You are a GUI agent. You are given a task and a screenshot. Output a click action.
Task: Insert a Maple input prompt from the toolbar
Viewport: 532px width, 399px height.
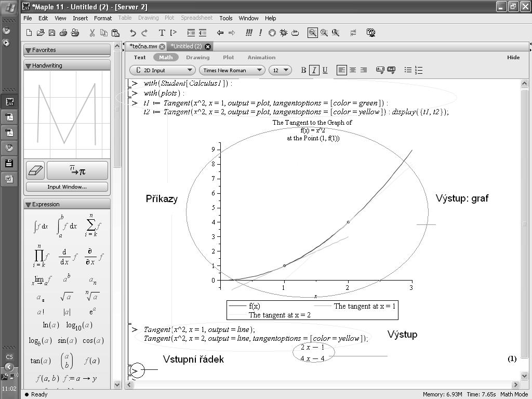[174, 33]
